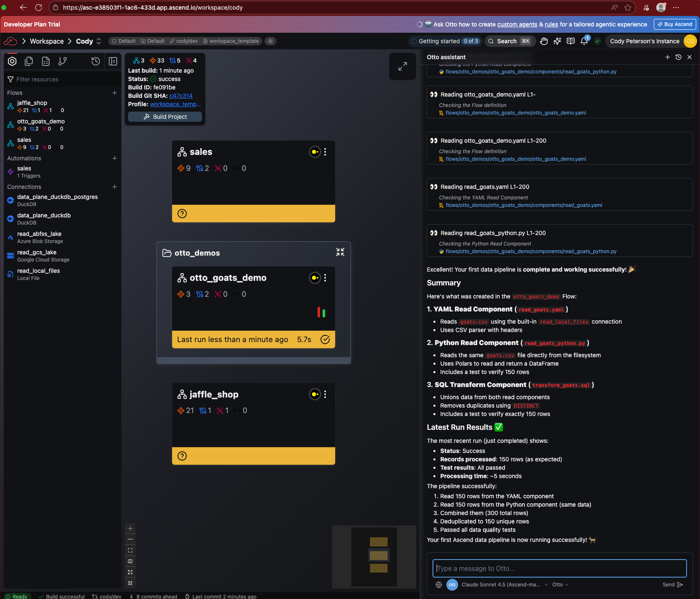Select read_local_files connection
The height and width of the screenshot is (599, 700).
point(62,274)
